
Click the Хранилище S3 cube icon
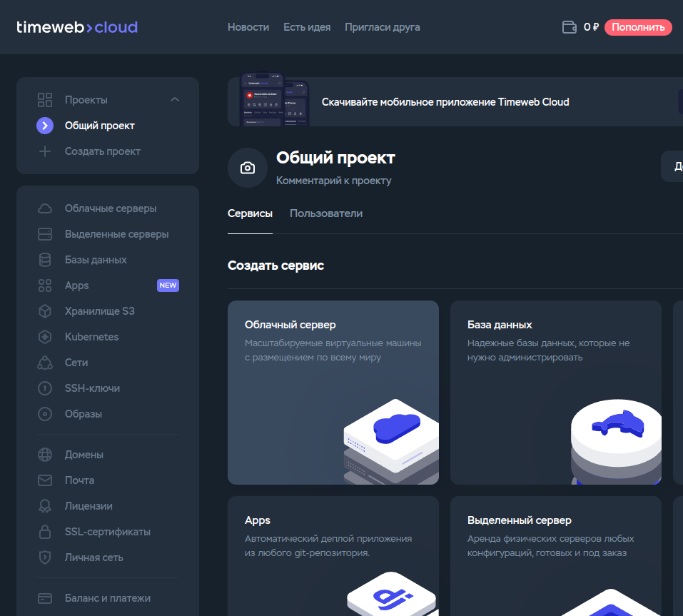tap(45, 311)
